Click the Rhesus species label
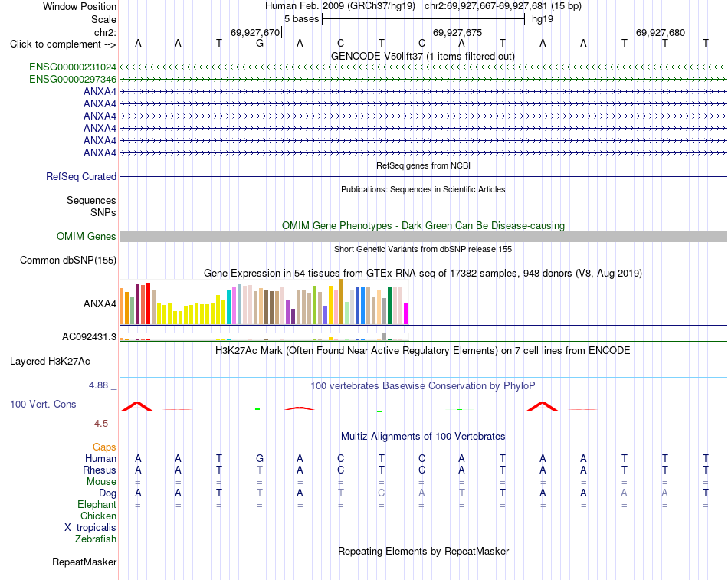Viewport: 728px width, 580px height. (x=100, y=470)
